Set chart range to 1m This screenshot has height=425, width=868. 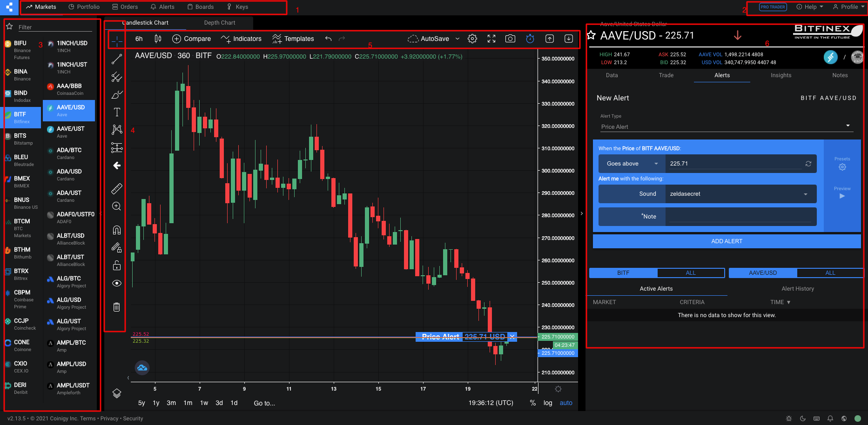(x=188, y=403)
